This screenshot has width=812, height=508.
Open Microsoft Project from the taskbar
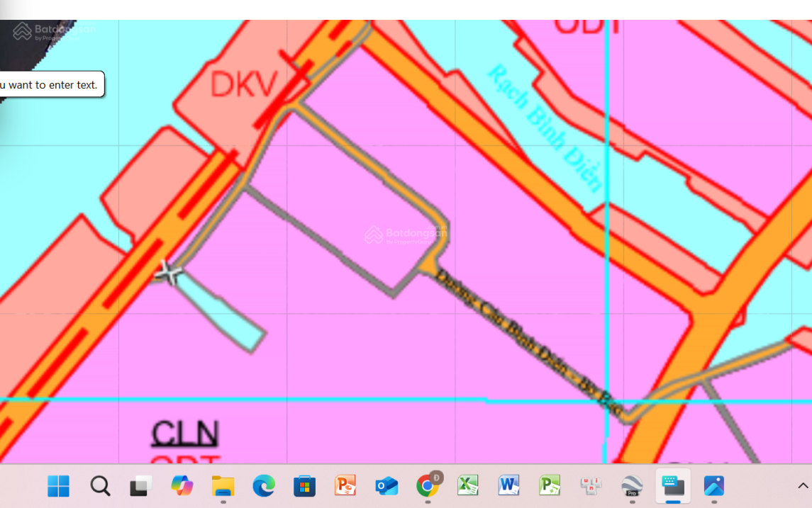[x=550, y=486]
